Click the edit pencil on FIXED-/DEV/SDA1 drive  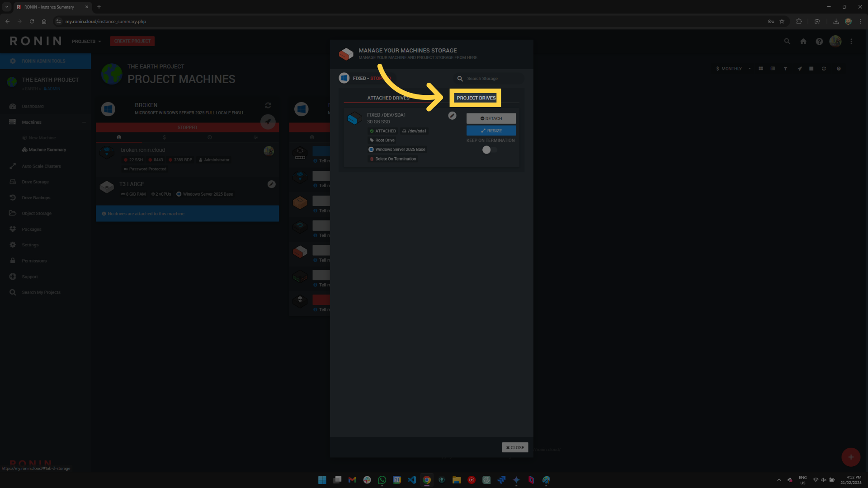click(x=452, y=116)
